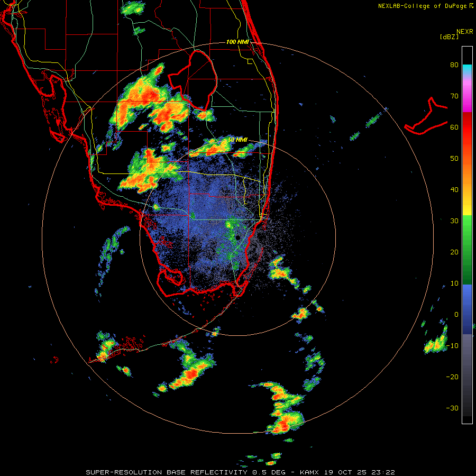Select the 30 value on the dBZ scale
This screenshot has width=476, height=476.
[x=454, y=221]
